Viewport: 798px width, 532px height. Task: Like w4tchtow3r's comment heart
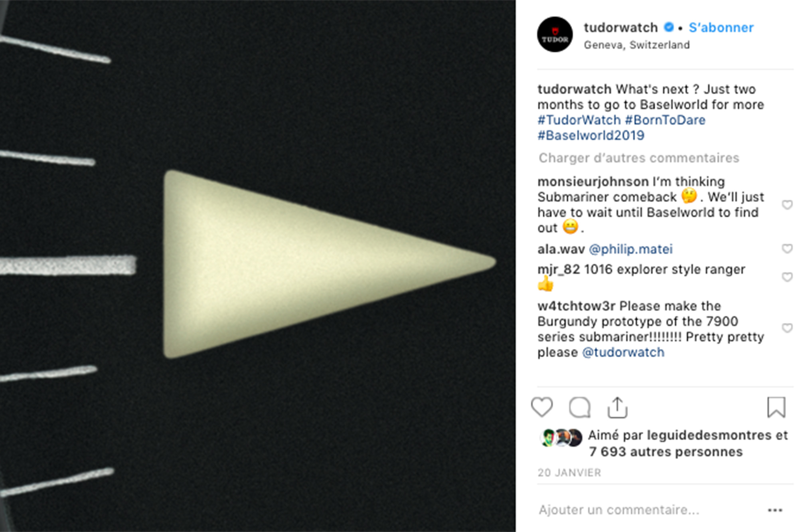point(787,328)
